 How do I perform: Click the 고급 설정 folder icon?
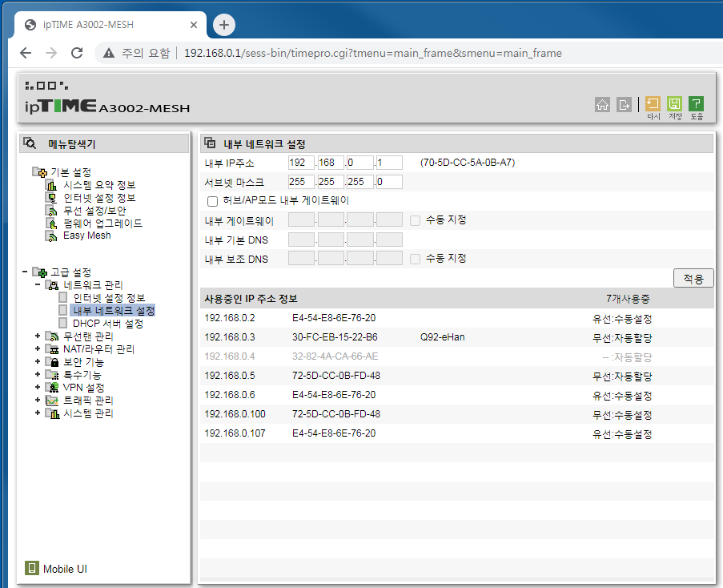(x=40, y=272)
